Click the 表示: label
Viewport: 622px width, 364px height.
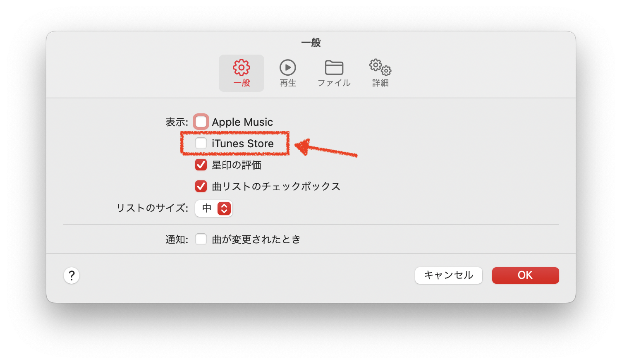(x=177, y=122)
